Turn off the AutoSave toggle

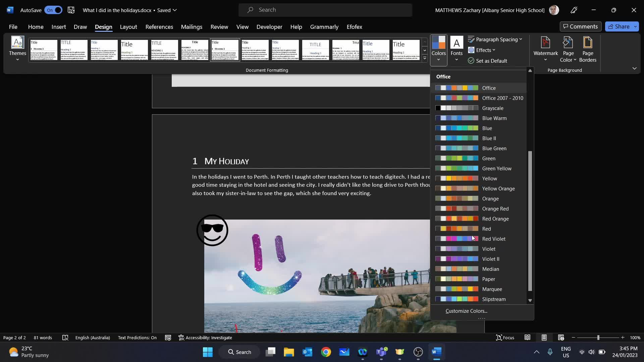pos(53,10)
